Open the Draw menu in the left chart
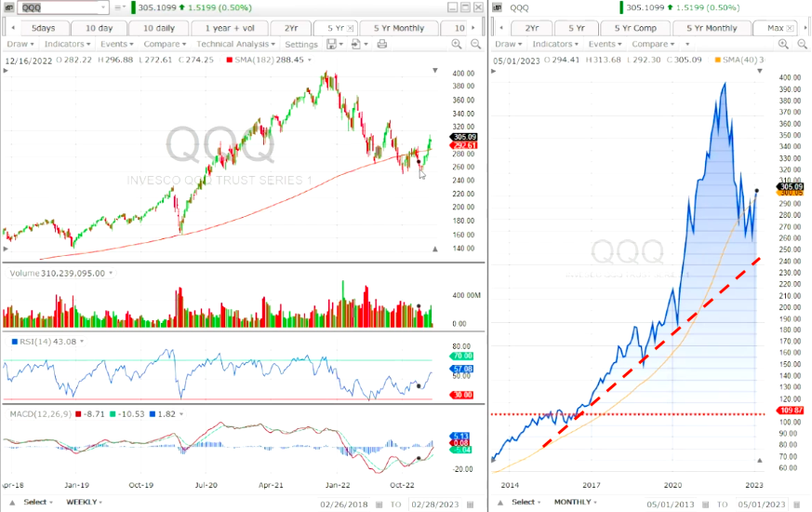This screenshot has height=512, width=812. [20, 44]
